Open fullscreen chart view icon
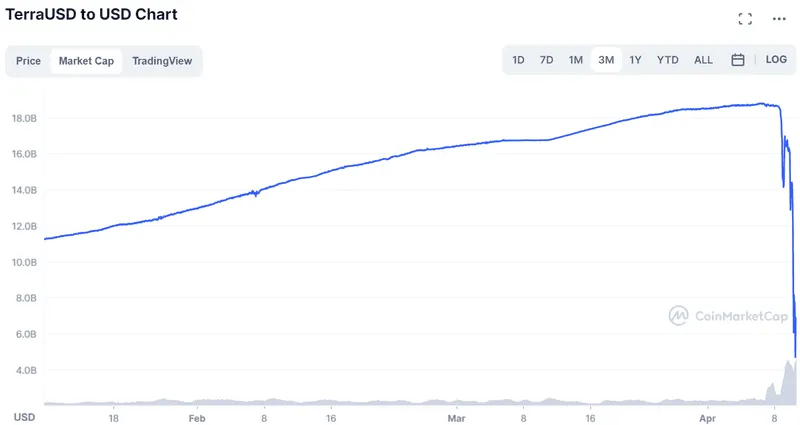The height and width of the screenshot is (425, 800). [745, 19]
